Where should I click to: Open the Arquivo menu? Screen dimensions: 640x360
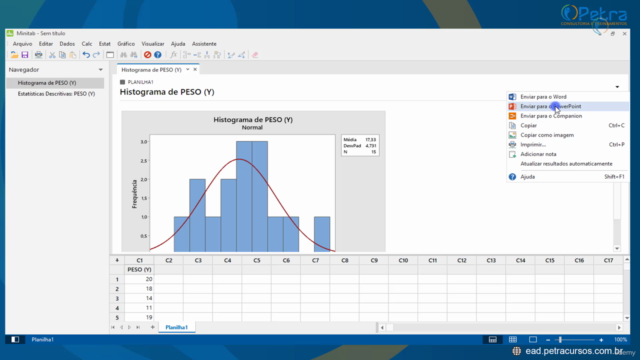22,44
